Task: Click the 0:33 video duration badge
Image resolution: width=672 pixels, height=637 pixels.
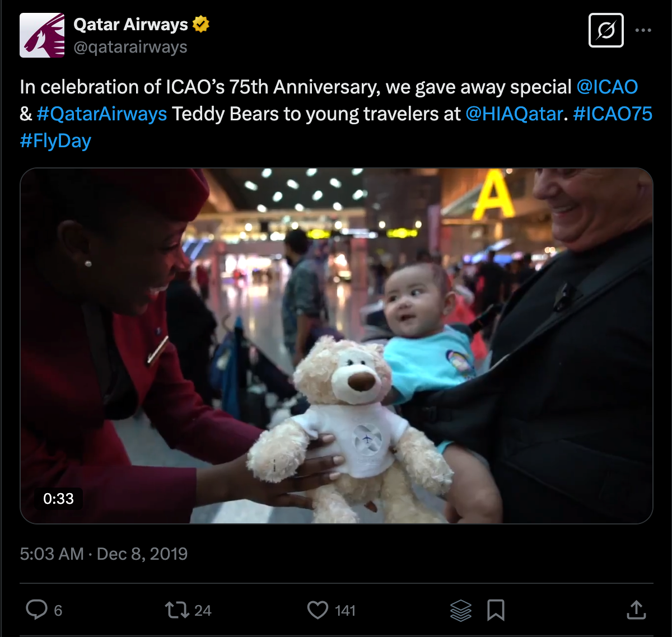Action: point(58,498)
